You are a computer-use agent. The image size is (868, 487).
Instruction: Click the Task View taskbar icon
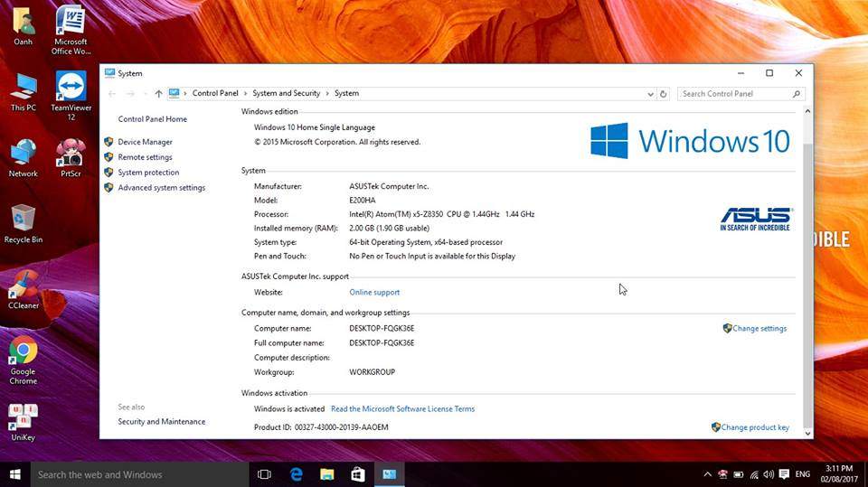(x=264, y=474)
